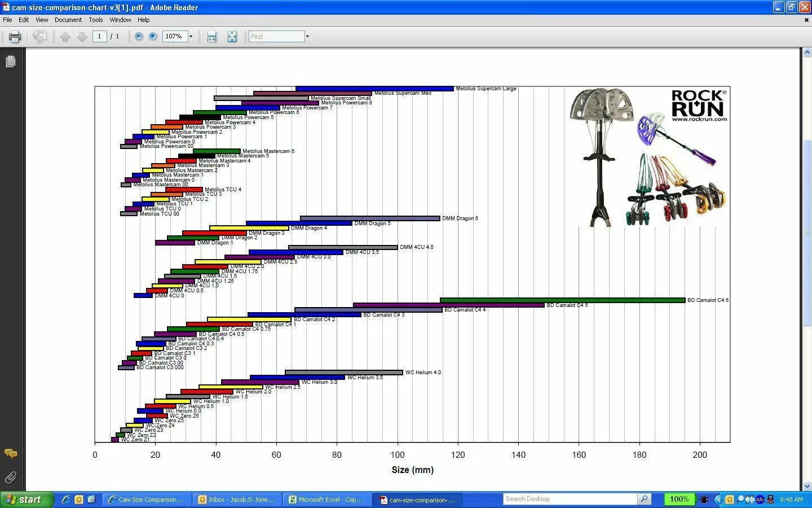
Task: Click the BD Camalot C4 5 label
Action: [567, 305]
